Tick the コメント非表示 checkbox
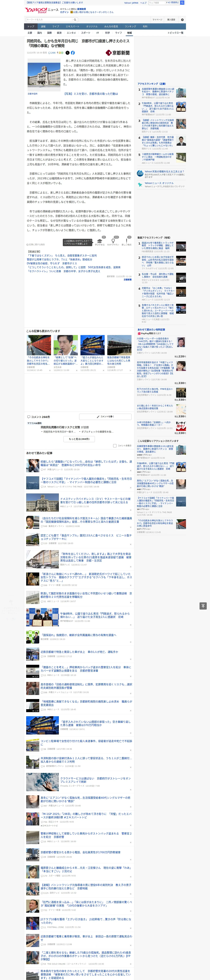Viewport: 210px width, 980px height. (x=115, y=445)
